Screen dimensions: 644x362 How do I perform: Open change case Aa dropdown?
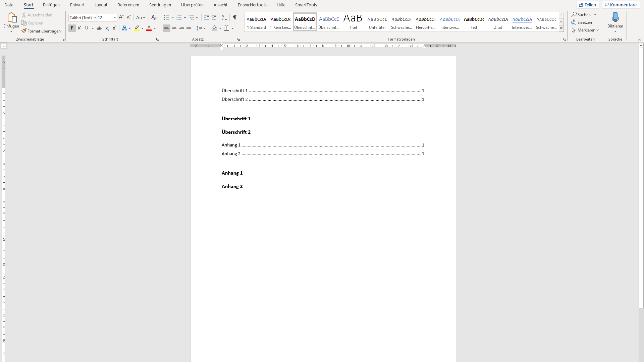(141, 17)
